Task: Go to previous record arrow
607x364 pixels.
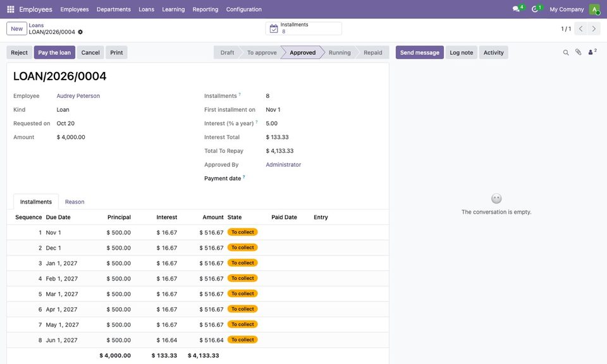Action: tap(580, 28)
